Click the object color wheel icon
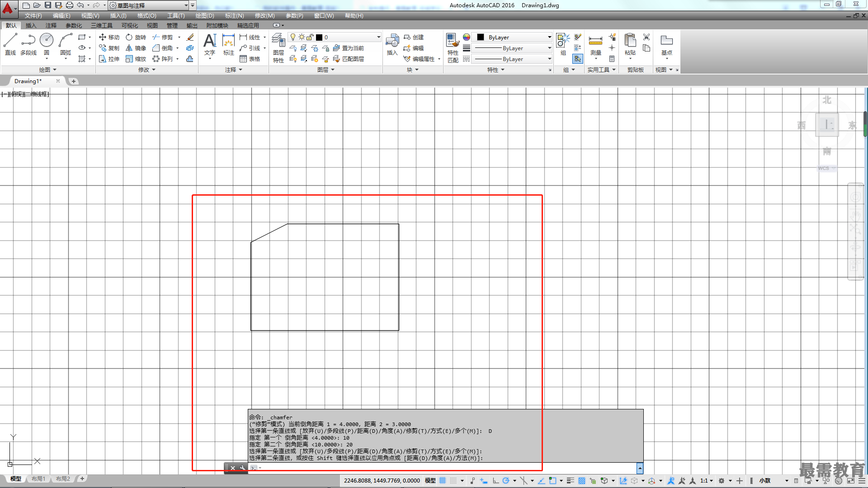Viewport: 868px width, 488px height. coord(467,37)
